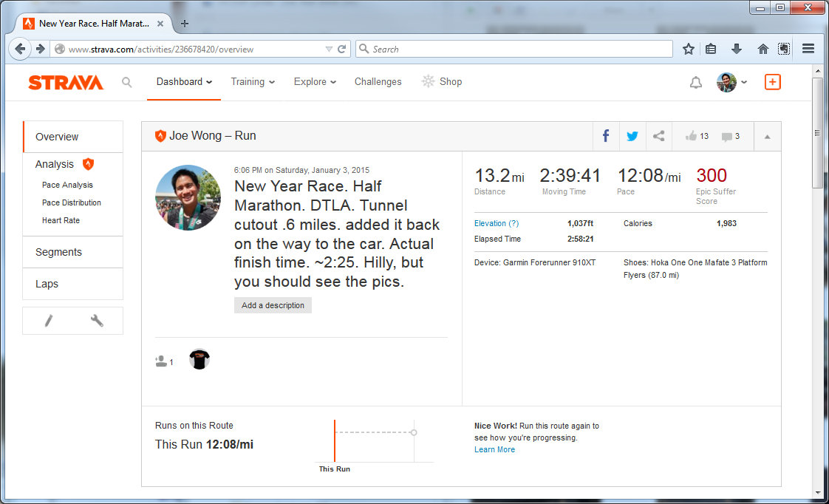Share activity on Twitter
This screenshot has width=829, height=504.
pyautogui.click(x=632, y=136)
